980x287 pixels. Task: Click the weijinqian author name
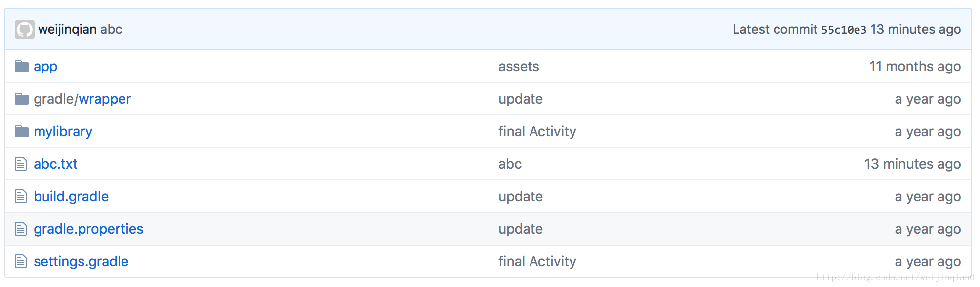(x=67, y=30)
